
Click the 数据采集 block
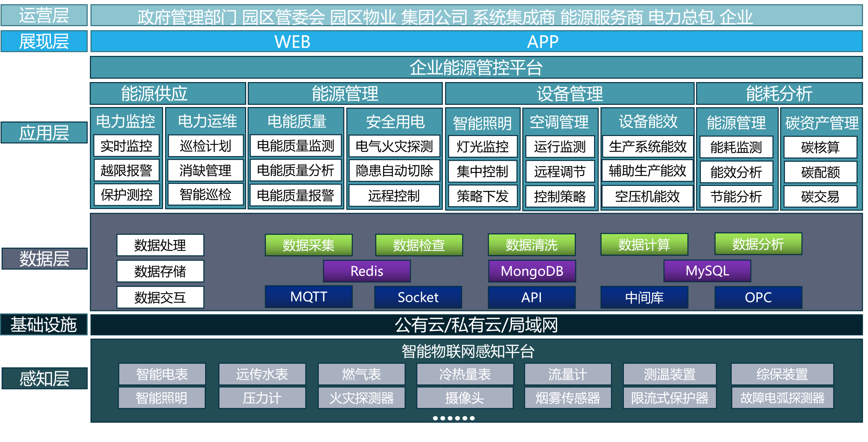click(x=309, y=245)
